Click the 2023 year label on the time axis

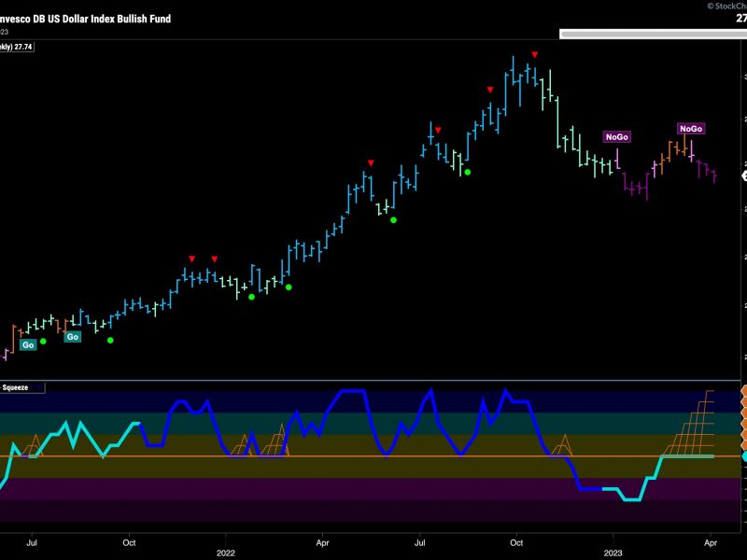point(613,553)
